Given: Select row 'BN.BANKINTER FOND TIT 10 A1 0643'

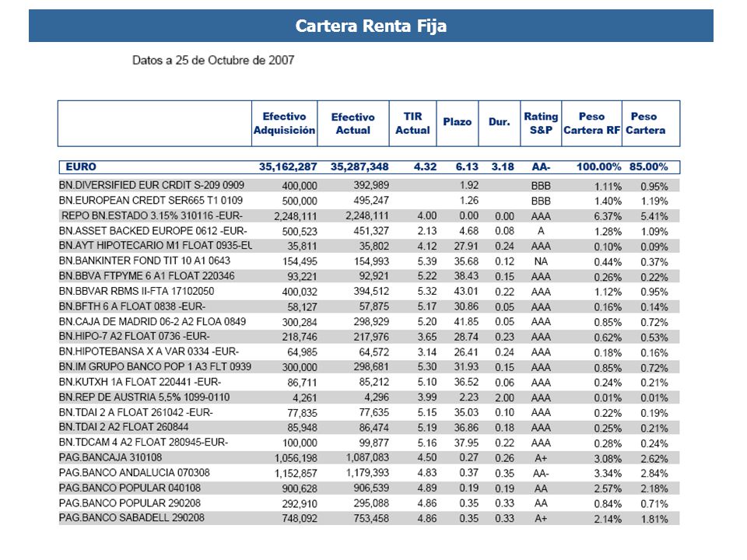Looking at the screenshot, I should click(x=369, y=261).
